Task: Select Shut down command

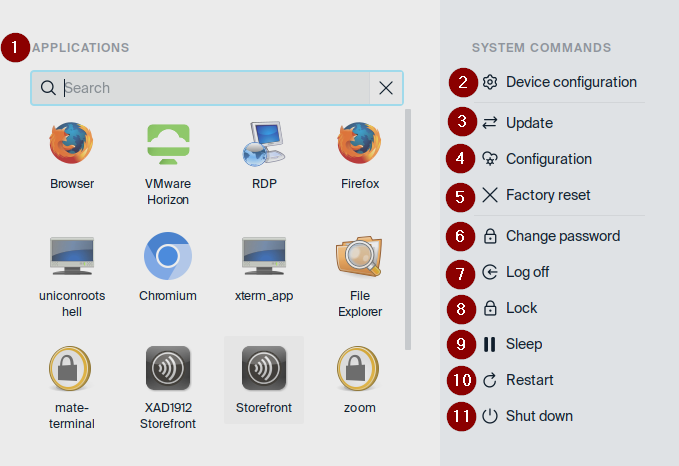Action: click(539, 416)
